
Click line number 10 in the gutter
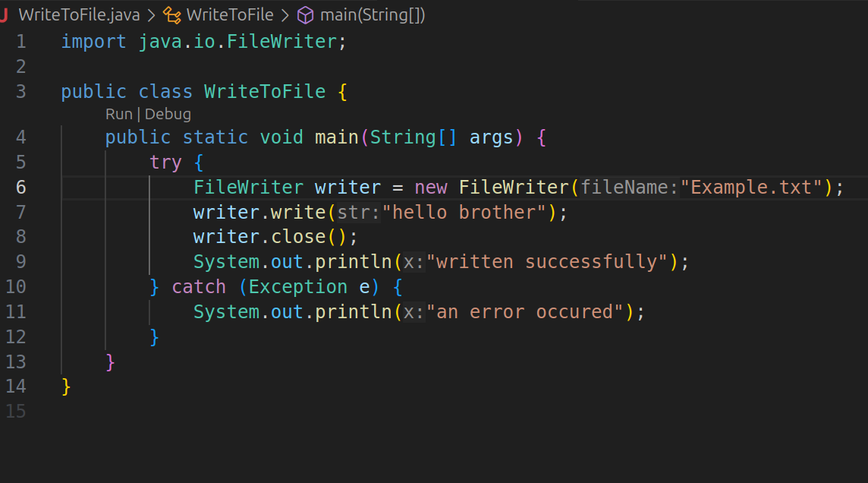click(15, 286)
